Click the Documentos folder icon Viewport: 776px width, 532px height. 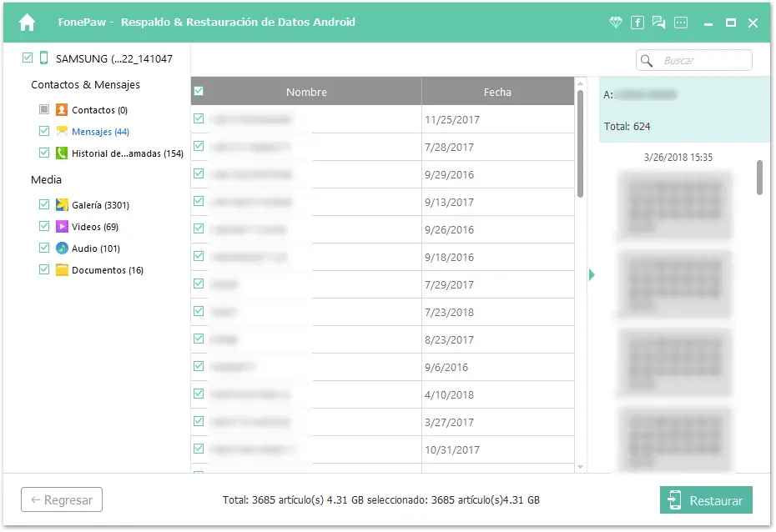pyautogui.click(x=62, y=270)
